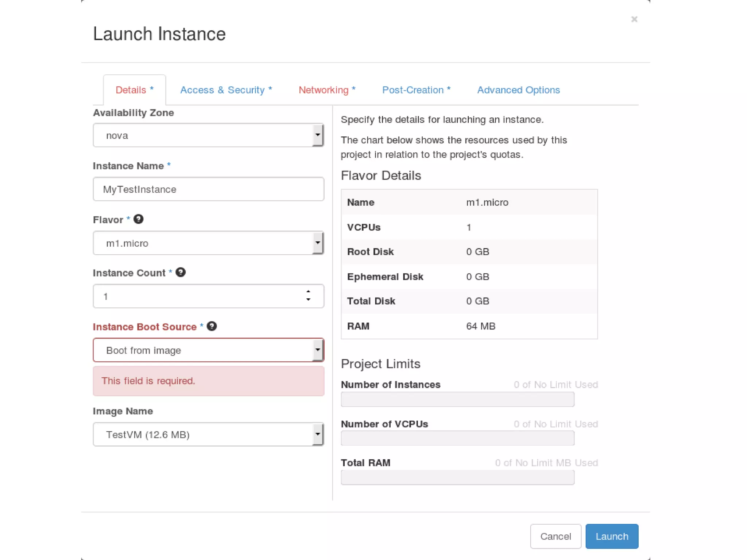Viewport: 747px width, 560px height.
Task: Click the Instance Boot Source help icon
Action: (212, 326)
